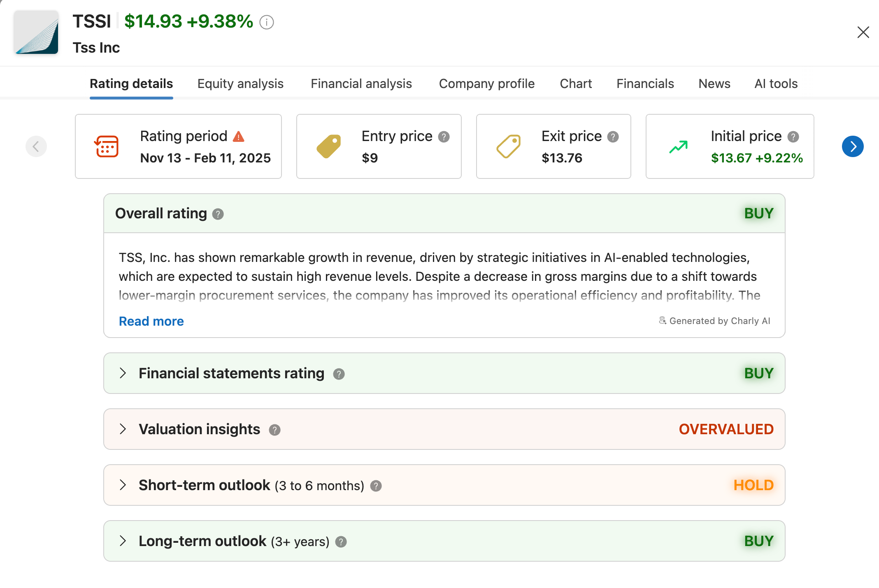879x588 pixels.
Task: Click the Tss Inc company logo thumbnail
Action: tap(37, 32)
